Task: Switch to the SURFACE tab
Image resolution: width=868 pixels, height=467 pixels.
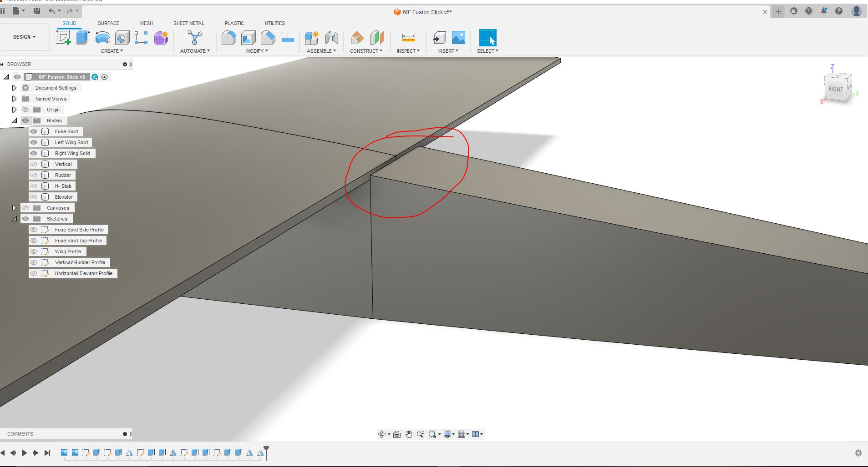Action: click(x=108, y=23)
